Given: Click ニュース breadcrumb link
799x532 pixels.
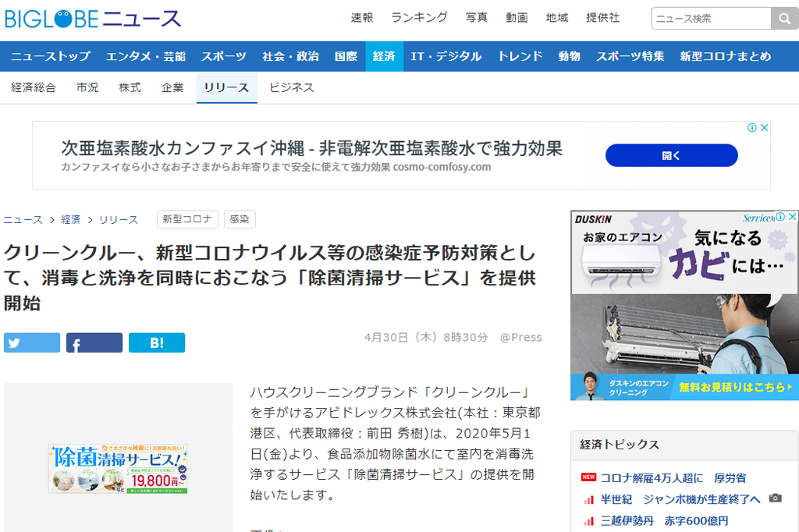Looking at the screenshot, I should (x=23, y=220).
